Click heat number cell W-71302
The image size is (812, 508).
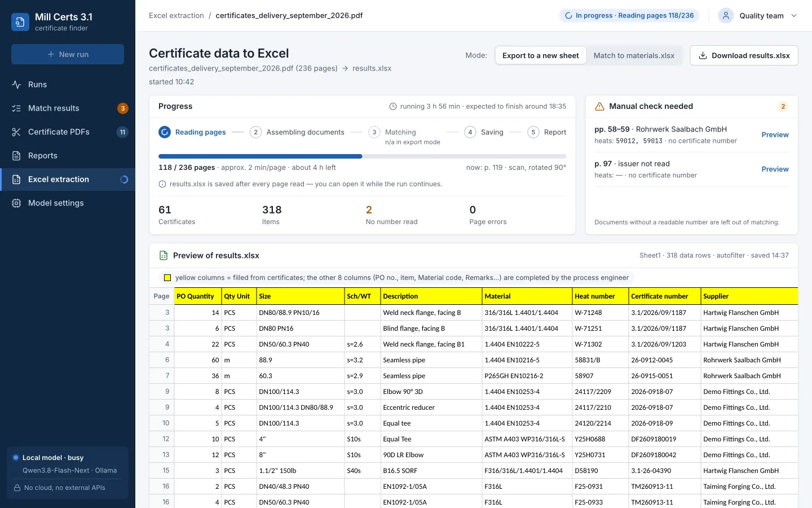(601, 344)
